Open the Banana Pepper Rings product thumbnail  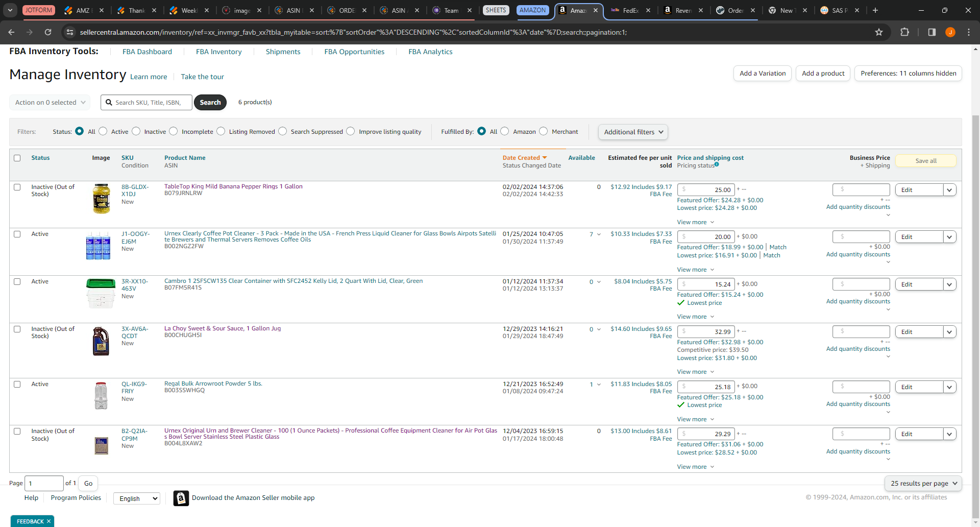point(102,199)
